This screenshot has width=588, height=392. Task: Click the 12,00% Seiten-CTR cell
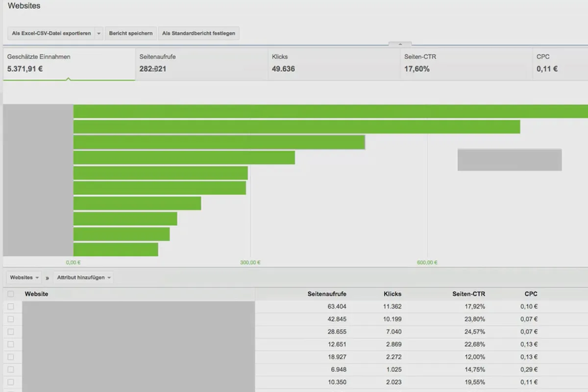tap(476, 357)
